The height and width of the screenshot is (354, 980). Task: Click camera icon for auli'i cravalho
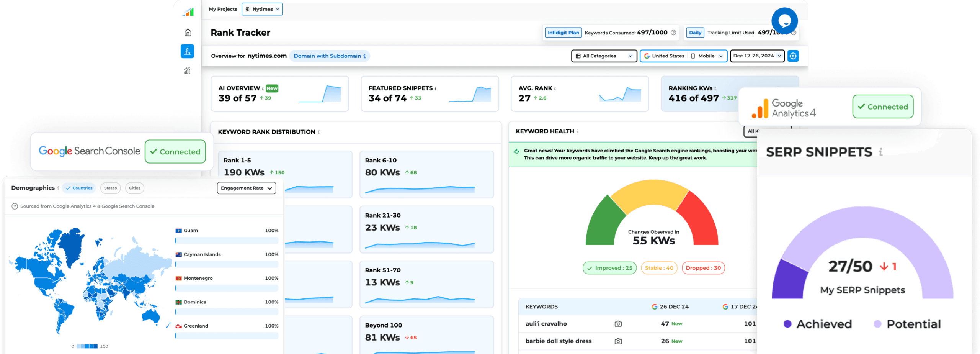618,324
